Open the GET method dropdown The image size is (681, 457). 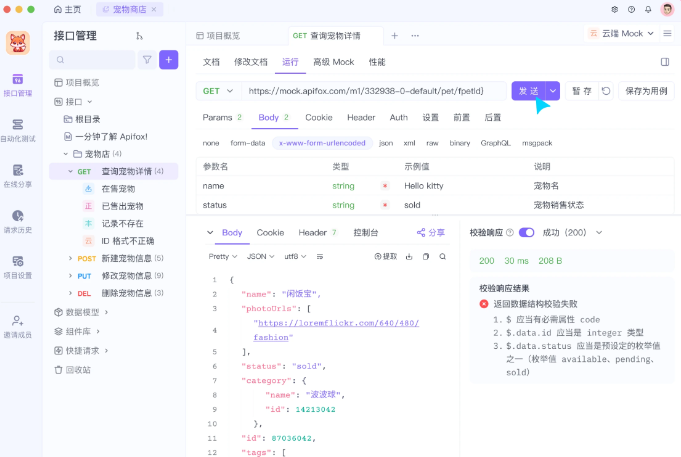tap(218, 91)
